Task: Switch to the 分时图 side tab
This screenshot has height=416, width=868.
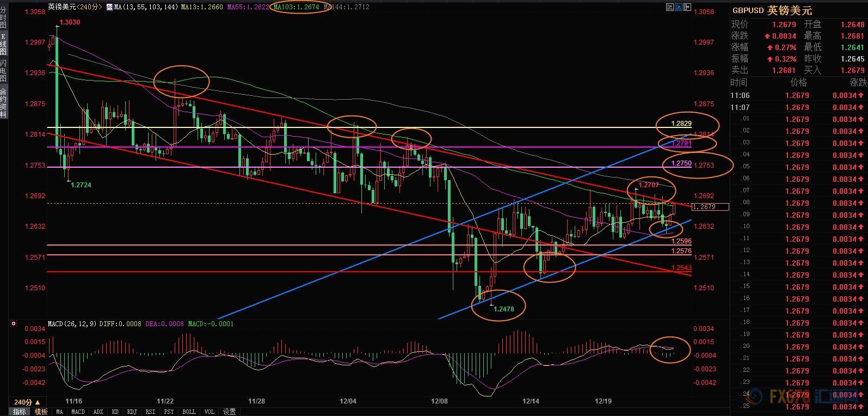Action: pyautogui.click(x=4, y=16)
